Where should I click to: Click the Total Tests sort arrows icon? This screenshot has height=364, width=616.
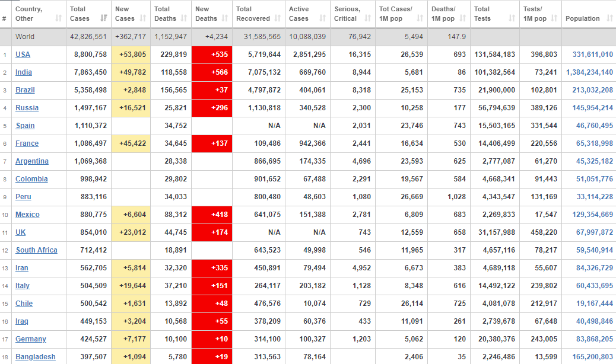[x=512, y=18]
